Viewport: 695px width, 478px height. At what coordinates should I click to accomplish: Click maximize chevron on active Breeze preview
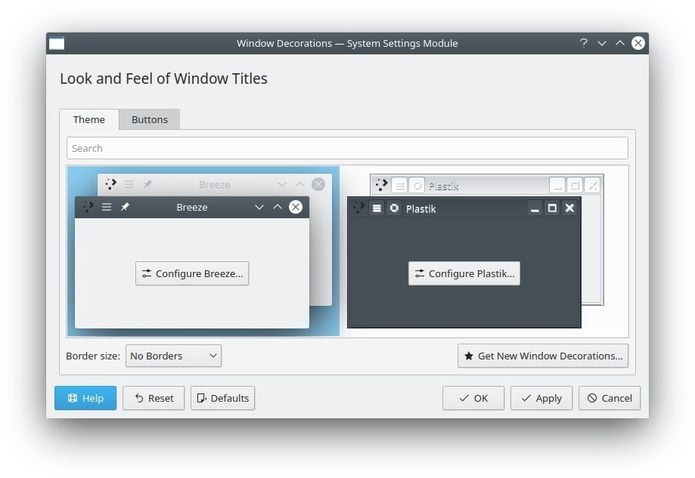click(277, 207)
